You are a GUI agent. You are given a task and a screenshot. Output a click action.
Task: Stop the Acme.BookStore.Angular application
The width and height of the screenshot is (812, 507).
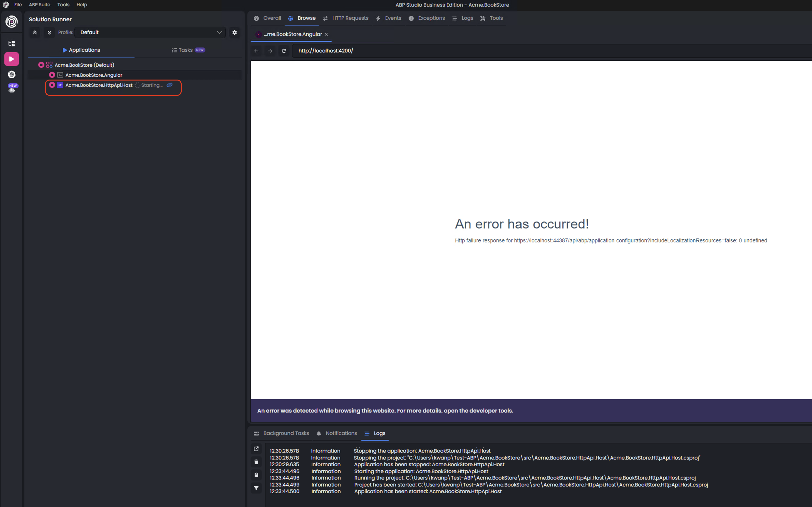pos(52,75)
